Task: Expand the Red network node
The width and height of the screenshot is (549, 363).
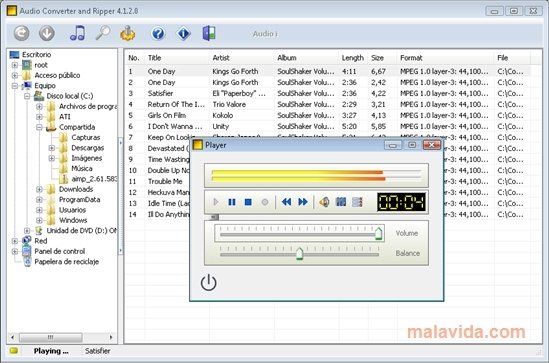Action: click(x=15, y=241)
